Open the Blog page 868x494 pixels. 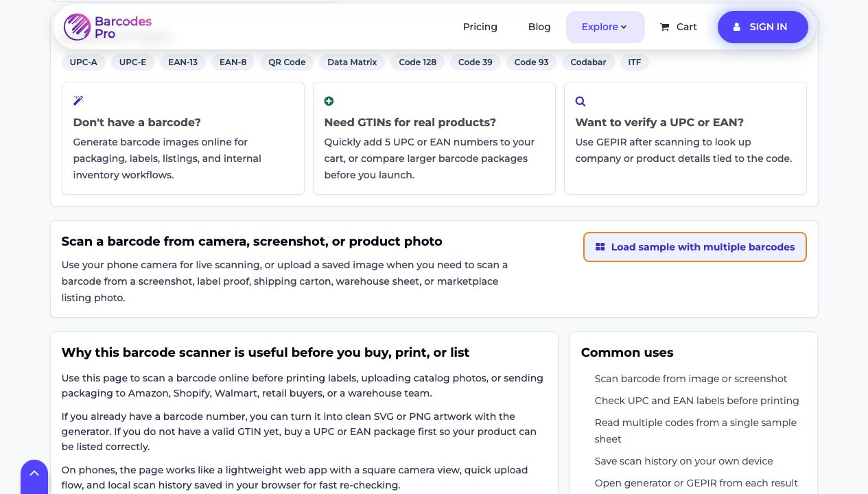[539, 27]
